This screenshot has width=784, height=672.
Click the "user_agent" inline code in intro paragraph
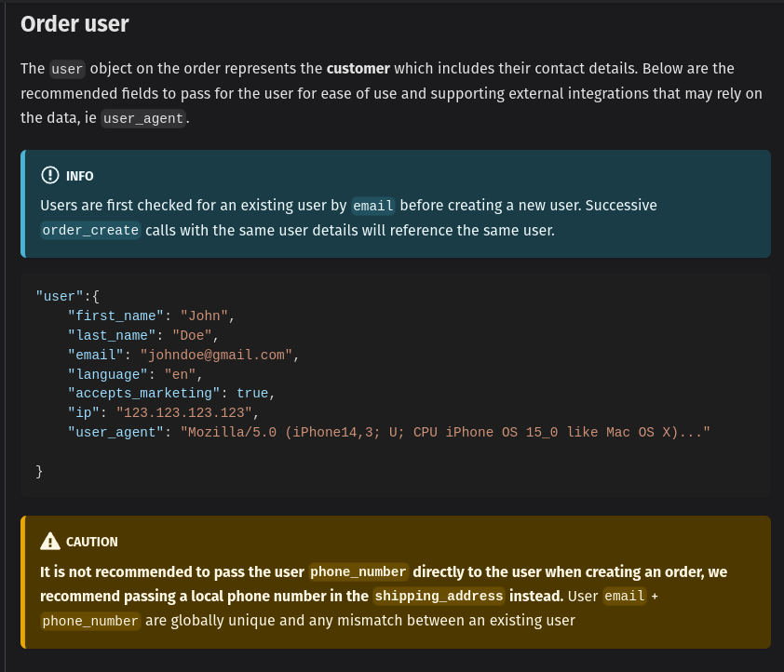[x=143, y=118]
